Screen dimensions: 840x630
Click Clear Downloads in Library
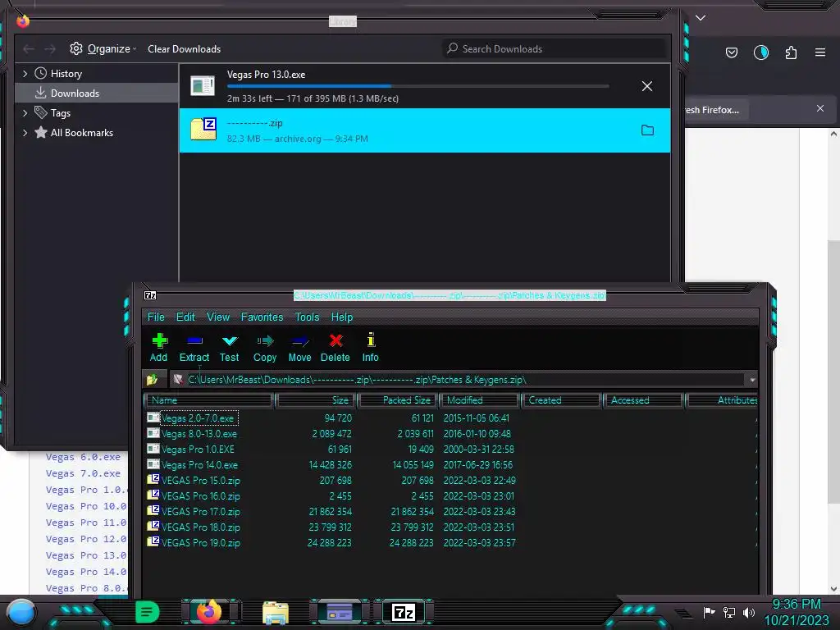[x=185, y=48]
